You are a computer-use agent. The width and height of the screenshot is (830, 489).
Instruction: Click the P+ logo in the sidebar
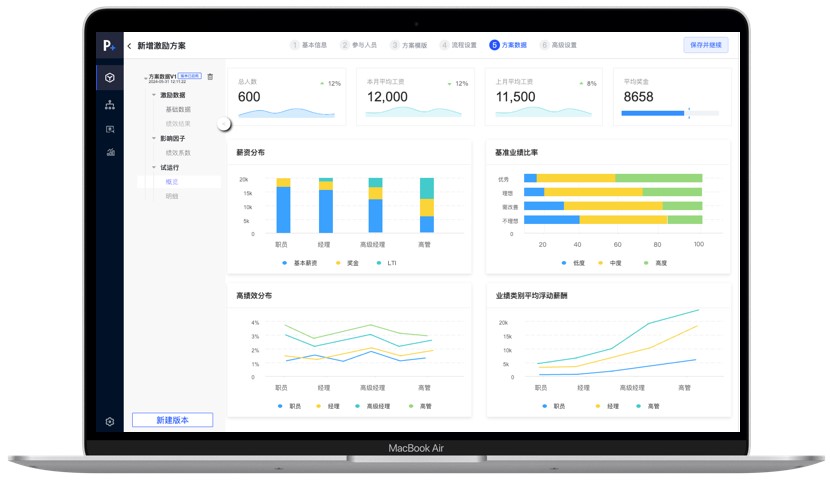pos(109,46)
